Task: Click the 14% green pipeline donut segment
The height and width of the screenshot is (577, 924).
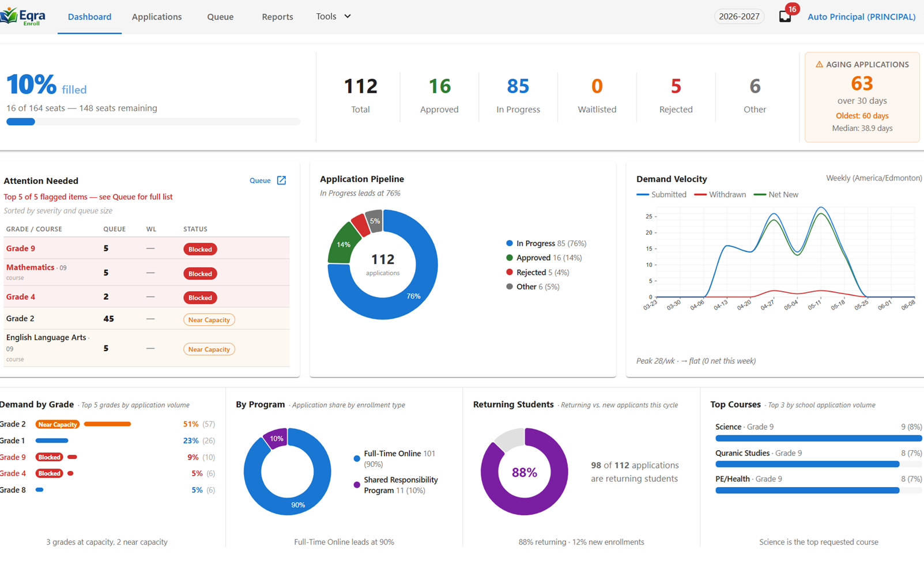Action: pos(343,244)
